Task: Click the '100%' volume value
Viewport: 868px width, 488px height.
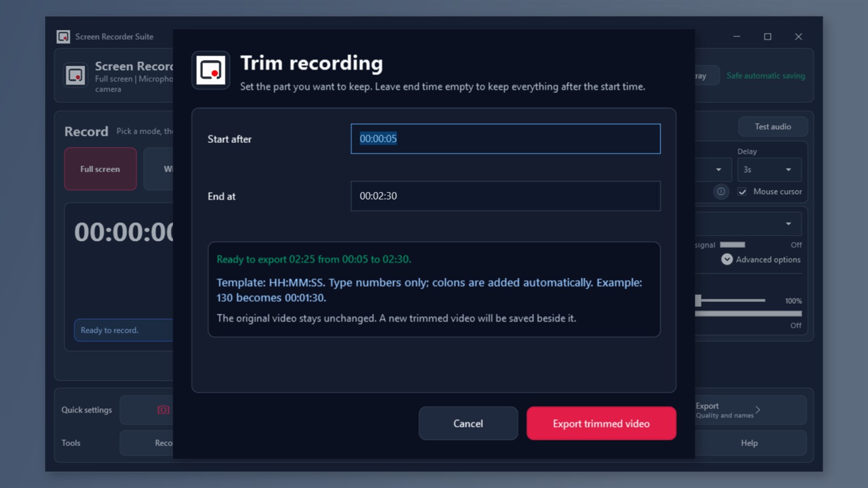Action: pyautogui.click(x=793, y=301)
